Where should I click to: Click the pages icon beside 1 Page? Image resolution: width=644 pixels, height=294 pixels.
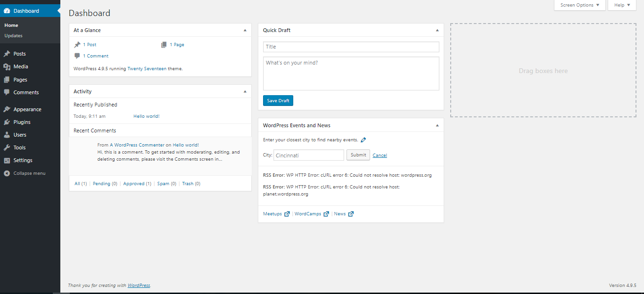(164, 45)
